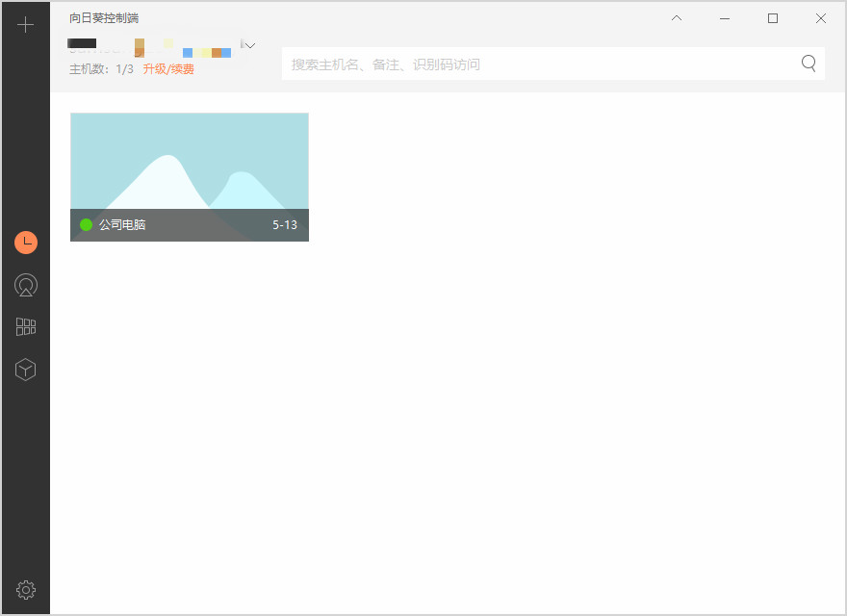Open the cube-shaped sidebar icon
Viewport: 847px width, 616px height.
25,370
